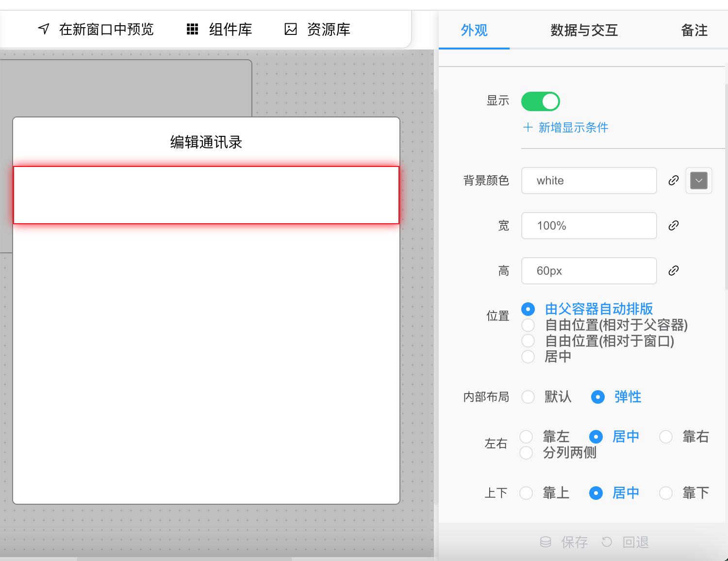728x561 pixels.
Task: Select 自由位置(相对于窗口) radio
Action: pos(528,341)
